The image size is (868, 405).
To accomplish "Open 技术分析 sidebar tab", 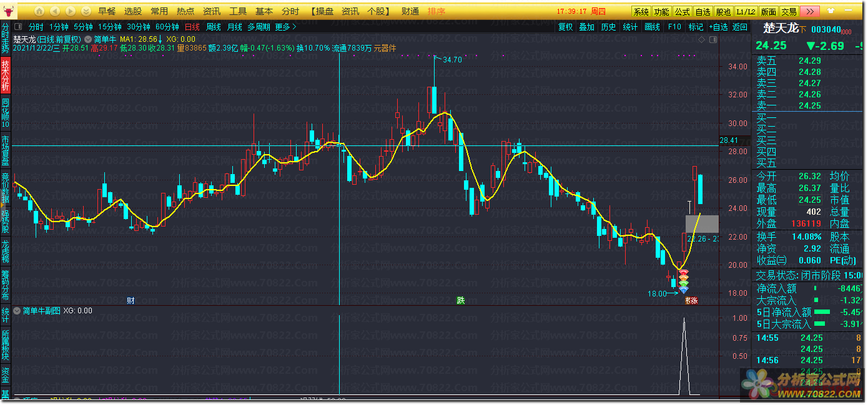I will 6,76.
